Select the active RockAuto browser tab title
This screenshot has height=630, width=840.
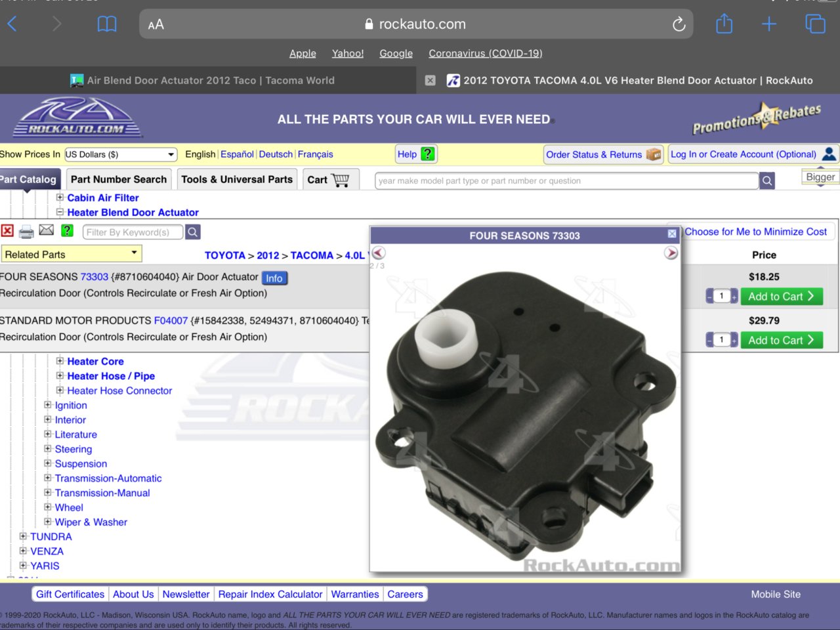638,80
